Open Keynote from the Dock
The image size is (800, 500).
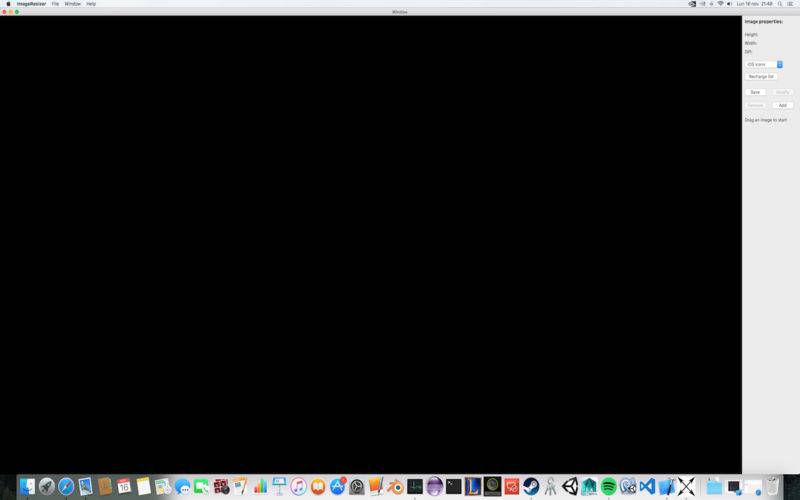point(279,486)
